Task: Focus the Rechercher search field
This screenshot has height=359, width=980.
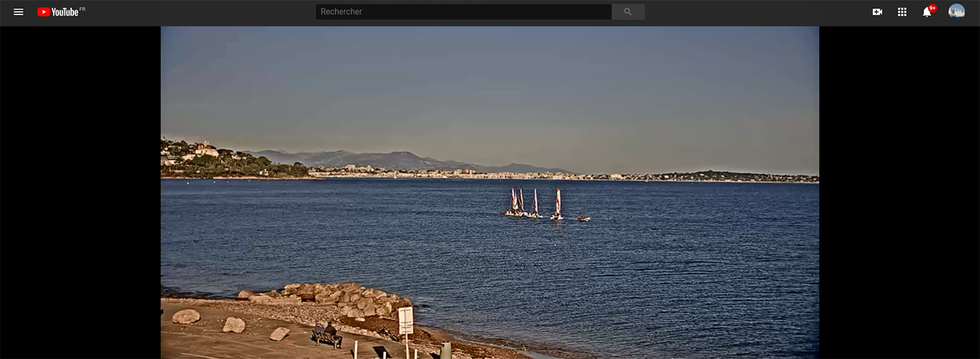Action: pyautogui.click(x=463, y=12)
